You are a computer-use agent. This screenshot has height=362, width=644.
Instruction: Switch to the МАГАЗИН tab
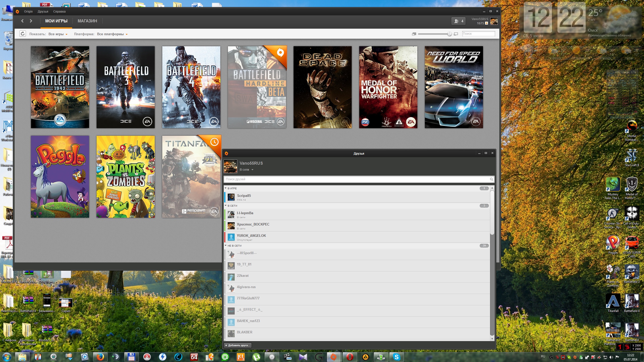click(x=87, y=21)
